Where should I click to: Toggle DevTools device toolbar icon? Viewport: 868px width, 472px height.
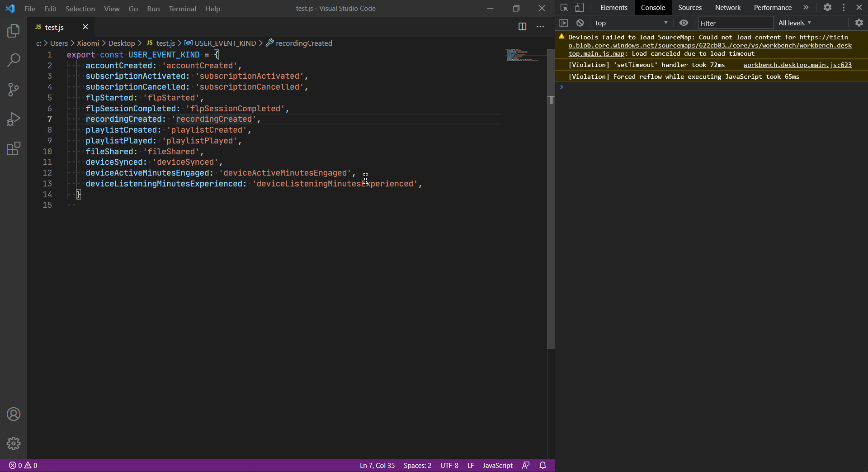[580, 8]
